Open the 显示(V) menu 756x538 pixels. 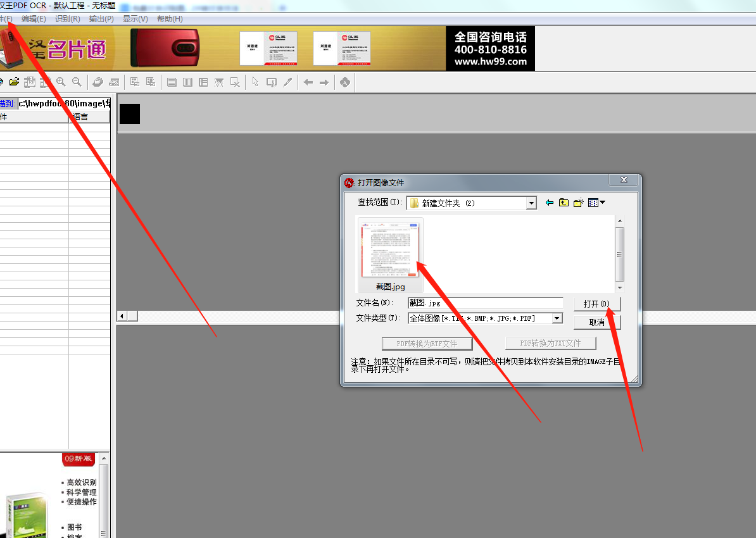135,19
